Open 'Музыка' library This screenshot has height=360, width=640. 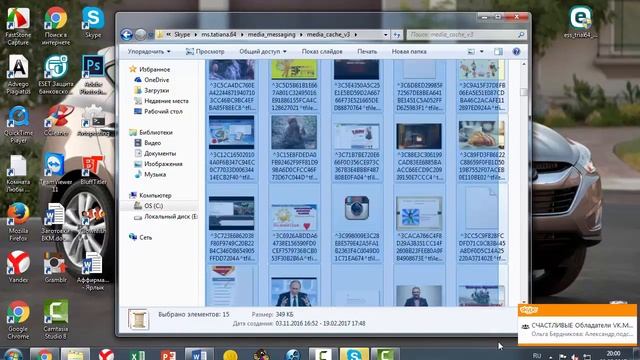155,174
